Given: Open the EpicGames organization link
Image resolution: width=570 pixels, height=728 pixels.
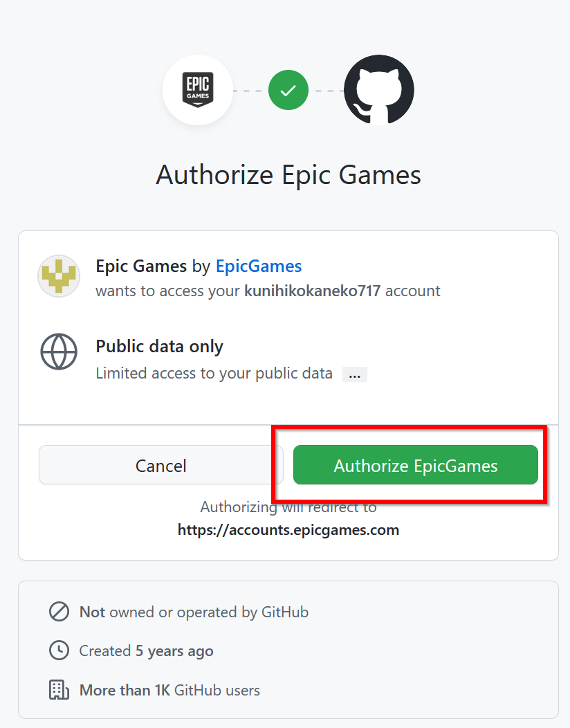Looking at the screenshot, I should point(259,266).
